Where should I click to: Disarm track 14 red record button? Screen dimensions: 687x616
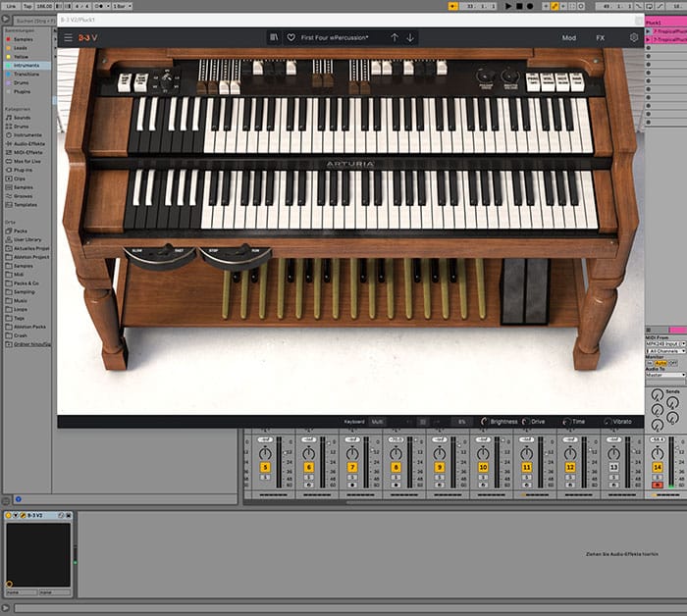tap(658, 486)
